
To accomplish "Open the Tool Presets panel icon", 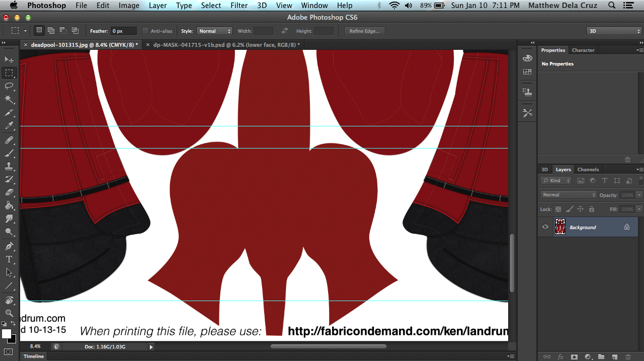I will pos(527,113).
